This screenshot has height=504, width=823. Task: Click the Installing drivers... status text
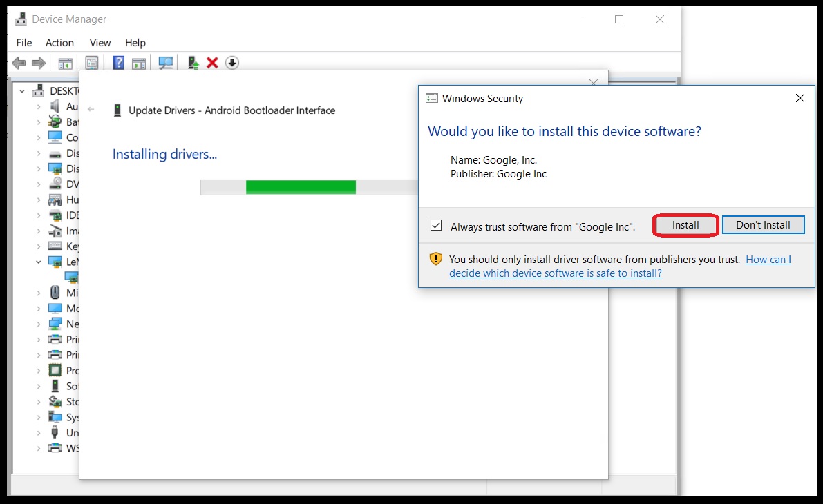tap(164, 154)
